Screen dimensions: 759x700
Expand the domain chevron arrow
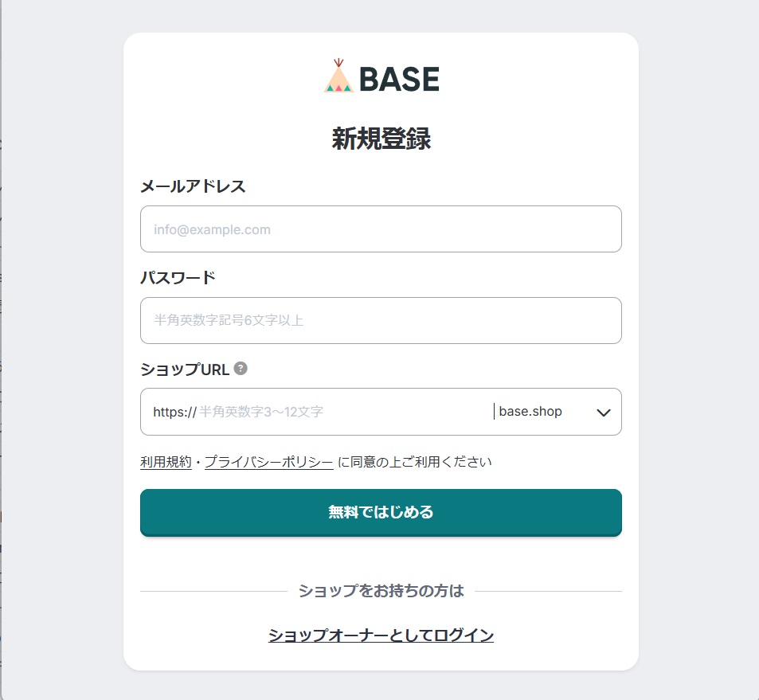click(604, 413)
